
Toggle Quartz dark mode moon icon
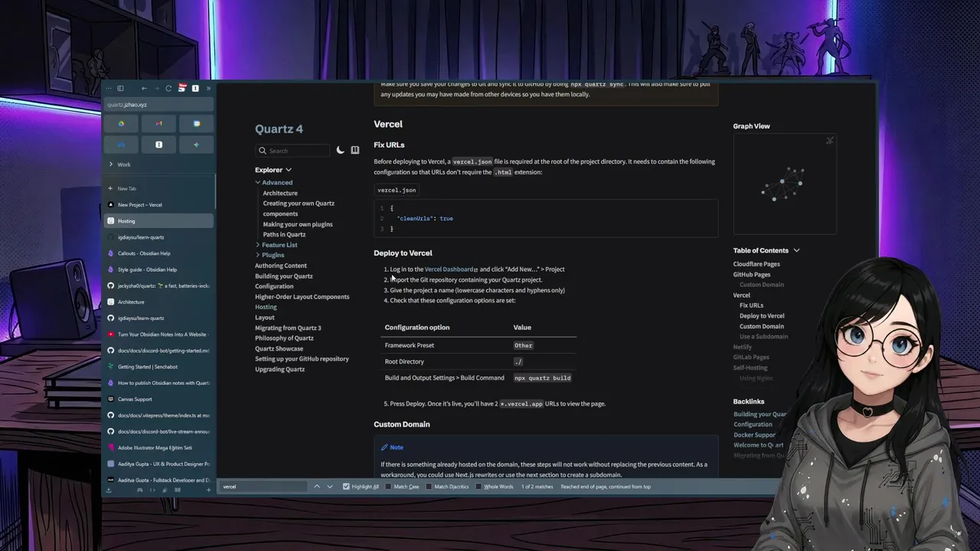341,150
